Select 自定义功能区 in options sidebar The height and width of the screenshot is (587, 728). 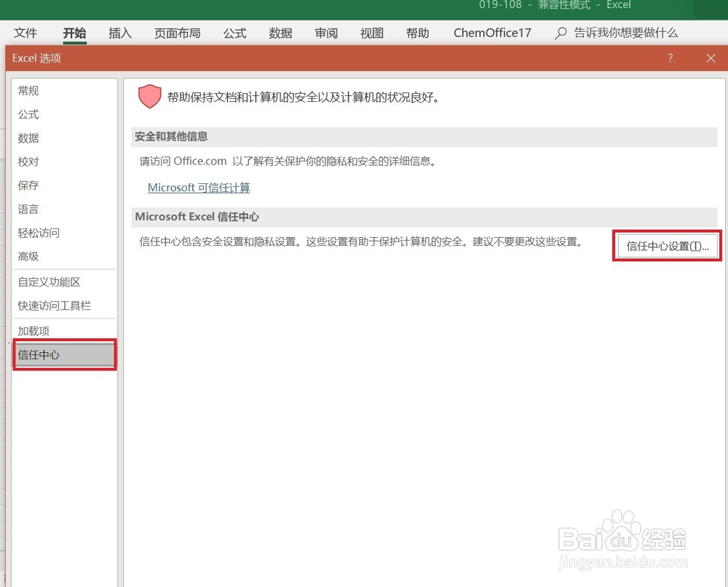coord(65,281)
